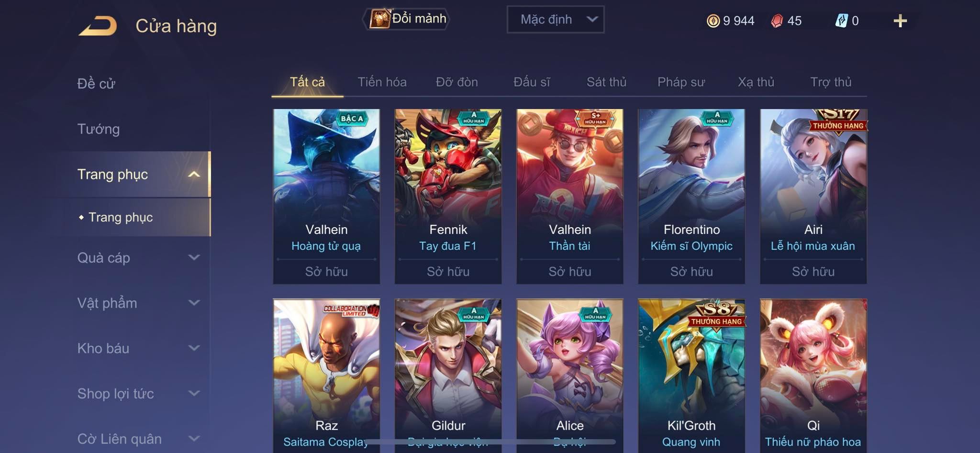The width and height of the screenshot is (980, 453).
Task: Click the red ruby currency icon
Action: (x=777, y=21)
